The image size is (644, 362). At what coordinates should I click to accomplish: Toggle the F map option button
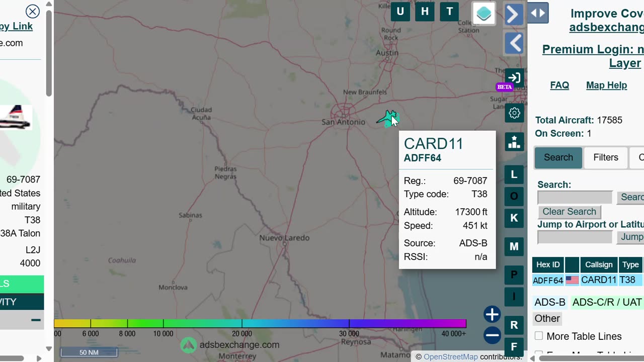514,346
